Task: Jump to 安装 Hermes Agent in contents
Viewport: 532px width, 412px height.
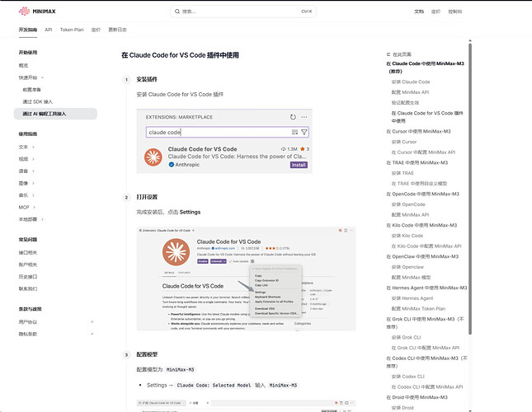Action: (x=412, y=298)
